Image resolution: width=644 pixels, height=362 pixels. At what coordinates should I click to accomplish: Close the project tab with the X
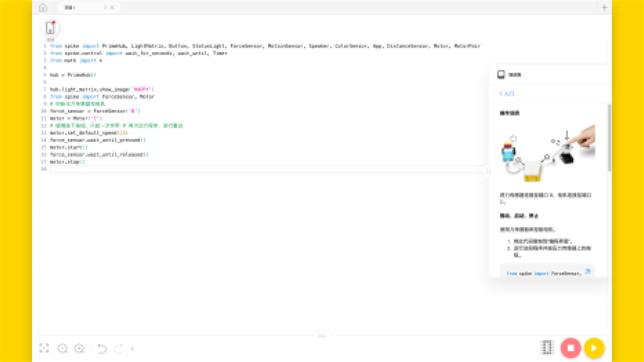112,8
